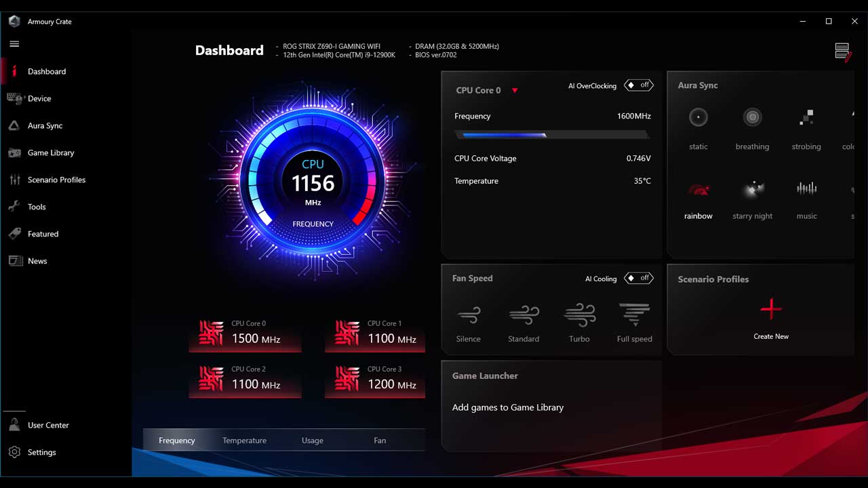Click the Scenario Profiles sliders icon
The image size is (868, 488).
(14, 180)
